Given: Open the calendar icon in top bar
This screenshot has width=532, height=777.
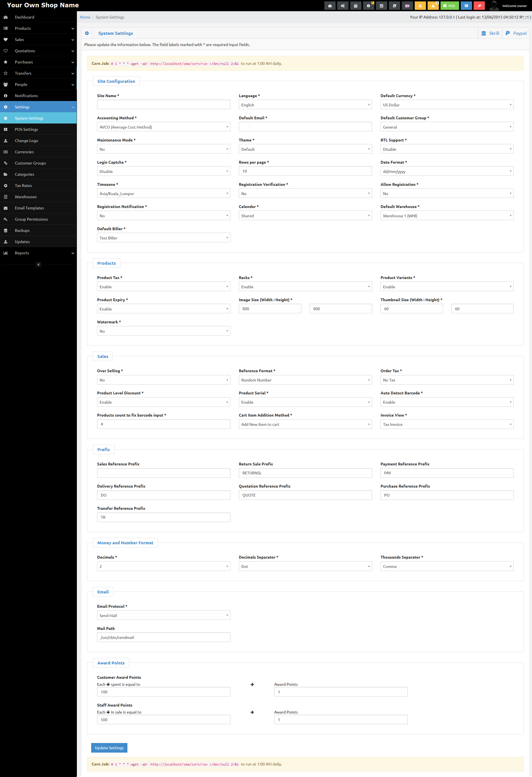Looking at the screenshot, I should click(381, 6).
